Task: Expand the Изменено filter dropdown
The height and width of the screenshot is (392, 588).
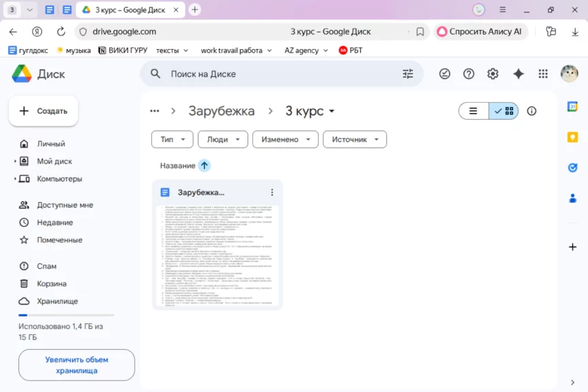Action: (x=285, y=140)
